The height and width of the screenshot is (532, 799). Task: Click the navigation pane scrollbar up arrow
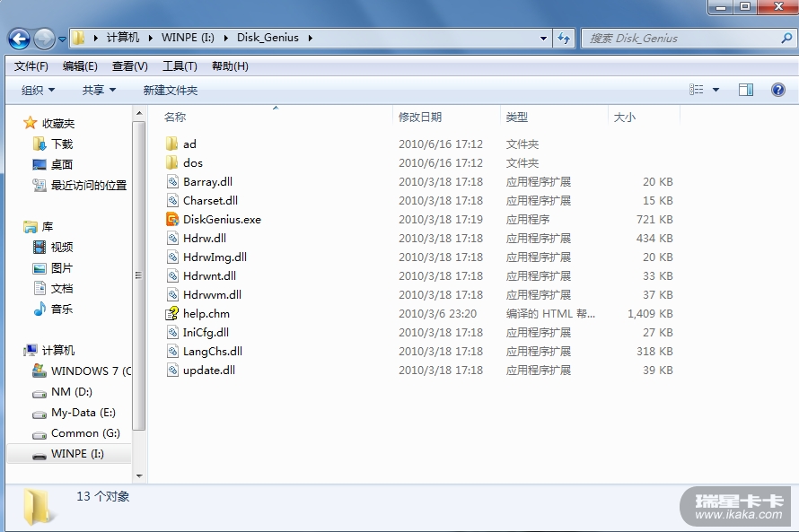pos(139,113)
